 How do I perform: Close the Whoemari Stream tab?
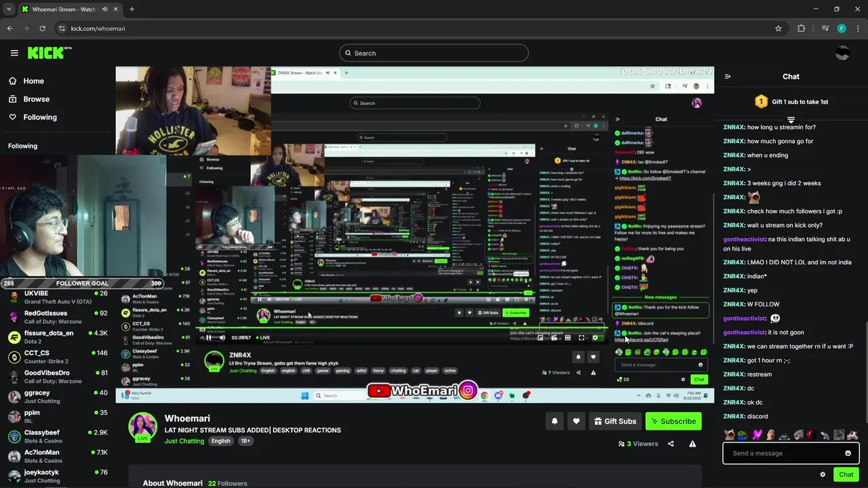tap(115, 9)
